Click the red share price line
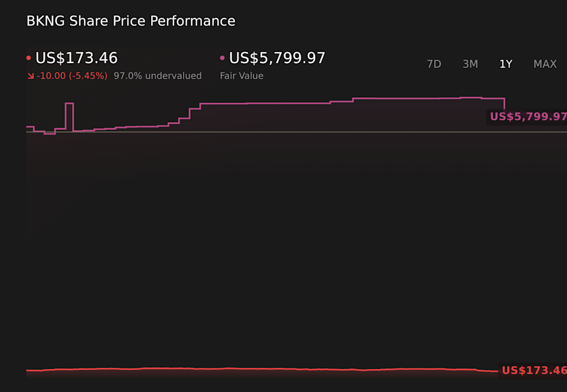 point(236,368)
